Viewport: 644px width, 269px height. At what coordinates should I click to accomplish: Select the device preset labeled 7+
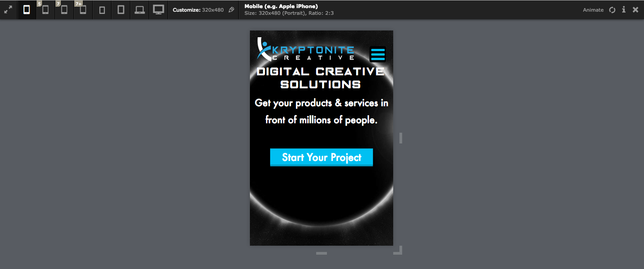[x=83, y=10]
